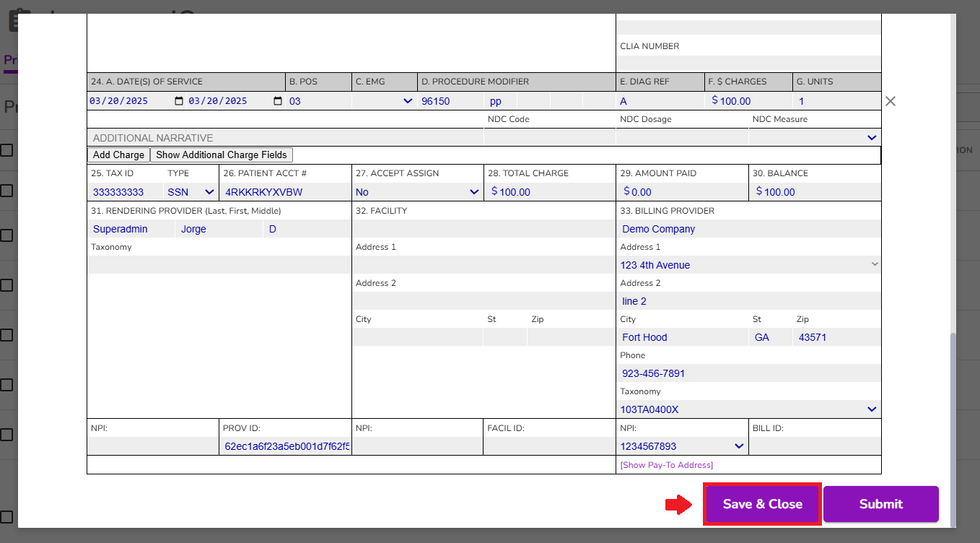Open the Accept Assign dropdown

click(x=417, y=192)
